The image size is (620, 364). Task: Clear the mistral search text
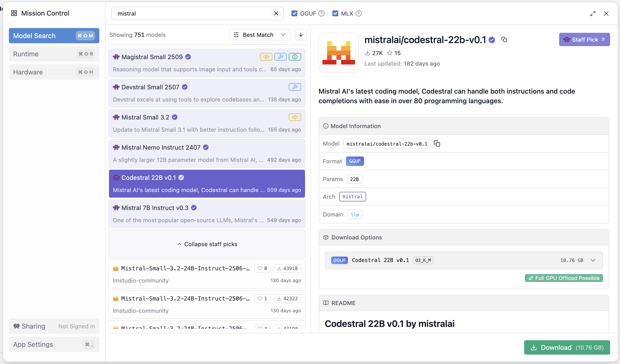[276, 13]
